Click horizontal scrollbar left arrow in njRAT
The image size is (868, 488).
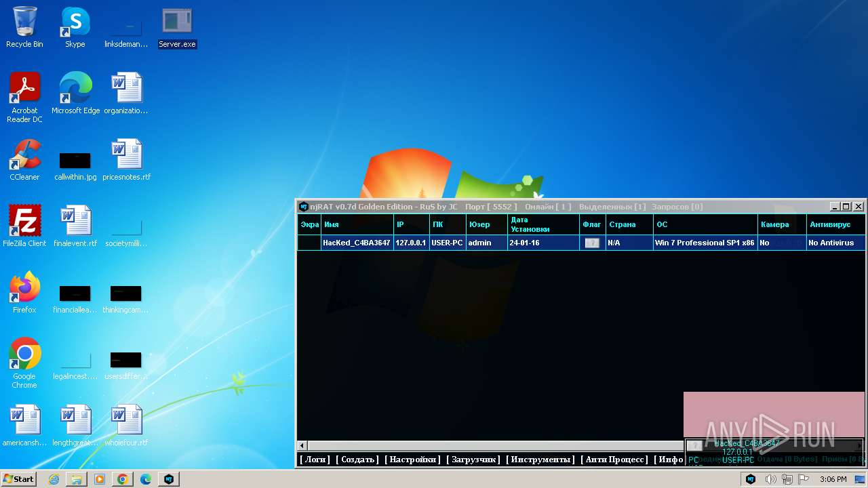pyautogui.click(x=302, y=446)
